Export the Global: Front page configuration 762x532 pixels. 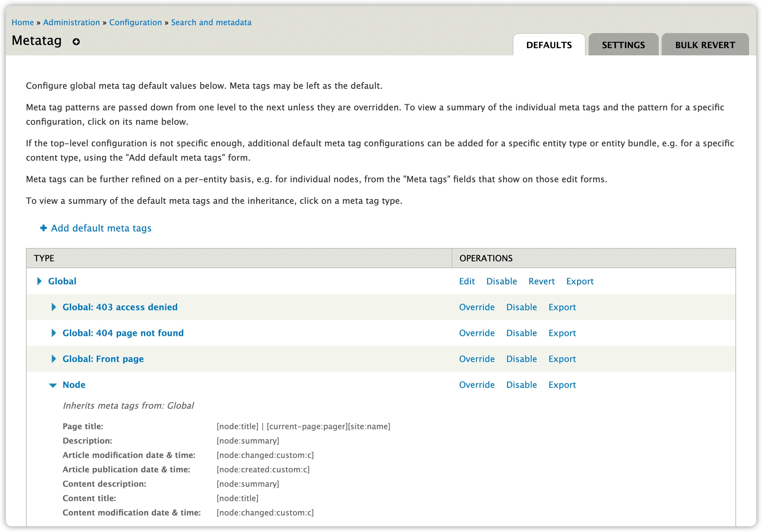point(562,359)
